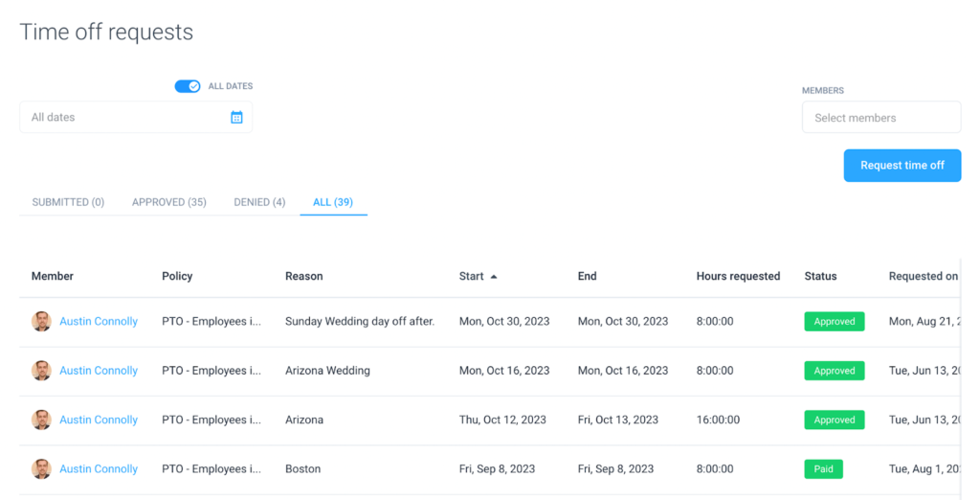Click the Paid status badge for Boston
This screenshot has height=500, width=980.
(x=823, y=469)
